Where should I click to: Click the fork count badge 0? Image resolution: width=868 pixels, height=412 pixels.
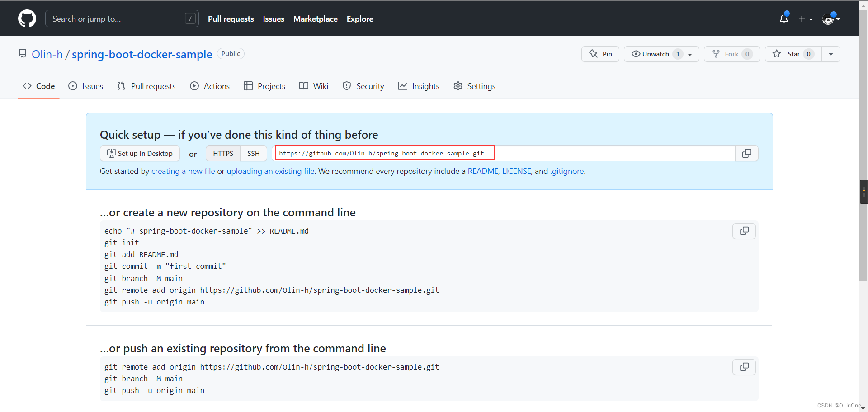[x=747, y=54]
